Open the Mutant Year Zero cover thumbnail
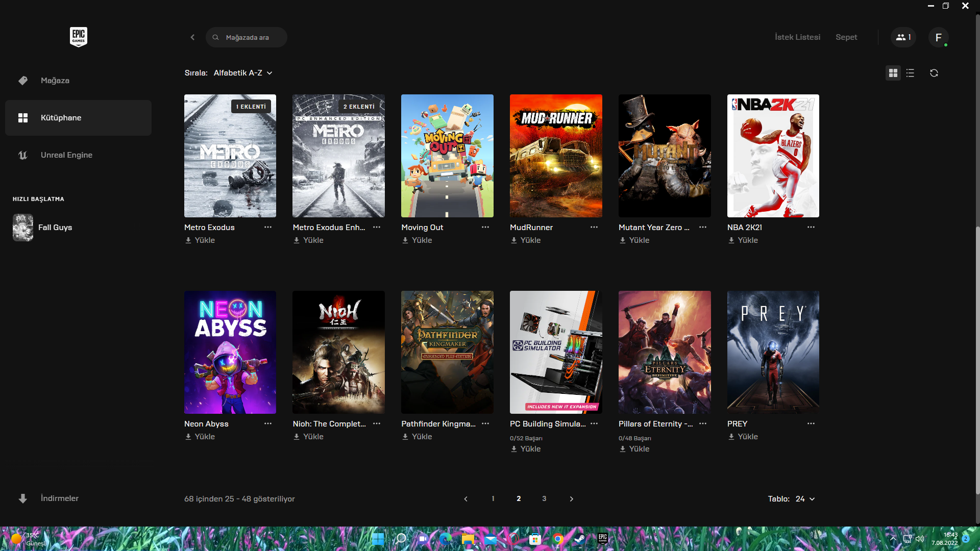Viewport: 980px width, 551px height. pyautogui.click(x=665, y=156)
